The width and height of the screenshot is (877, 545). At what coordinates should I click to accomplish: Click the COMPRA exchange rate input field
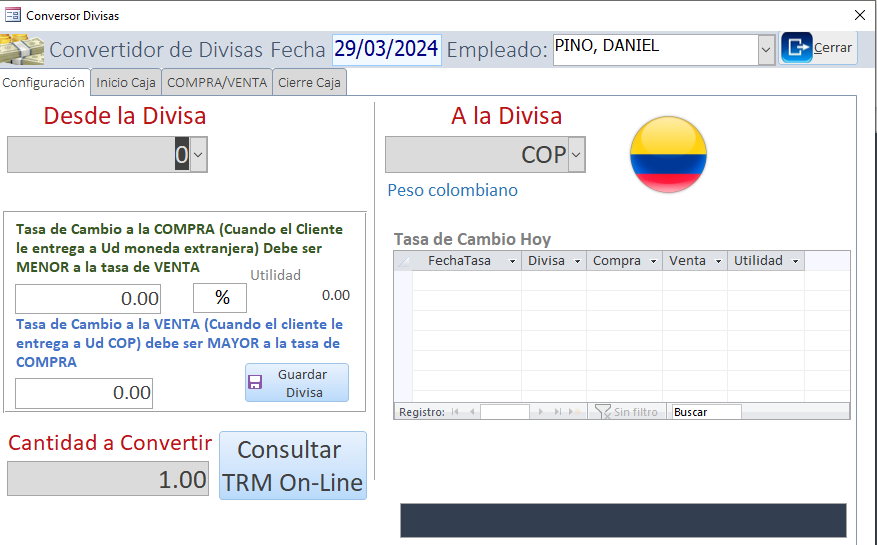click(x=88, y=299)
